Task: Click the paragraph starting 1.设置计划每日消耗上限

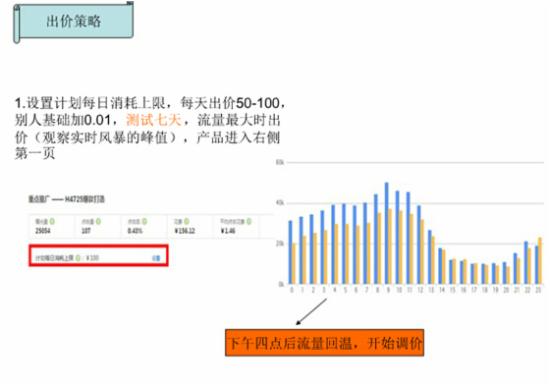Action: tap(150, 128)
